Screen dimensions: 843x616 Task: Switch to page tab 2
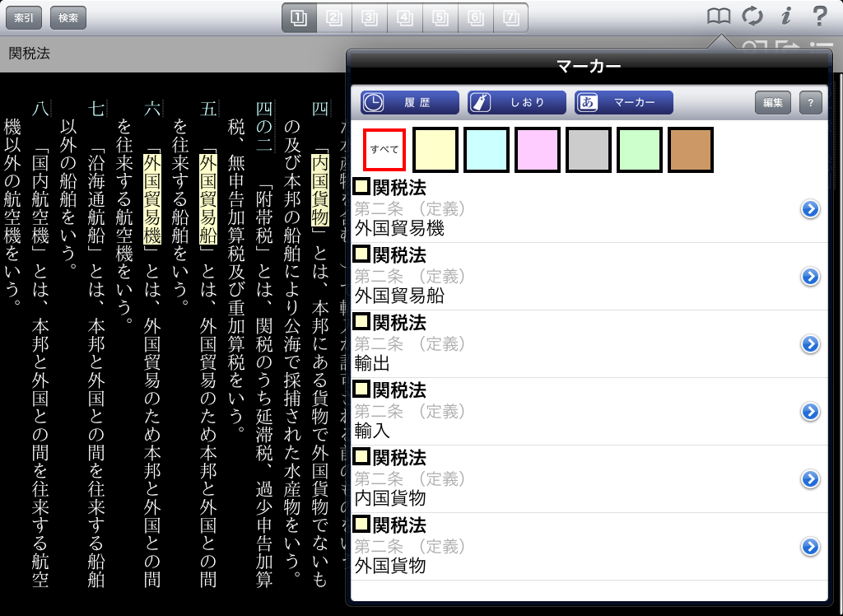(x=334, y=17)
